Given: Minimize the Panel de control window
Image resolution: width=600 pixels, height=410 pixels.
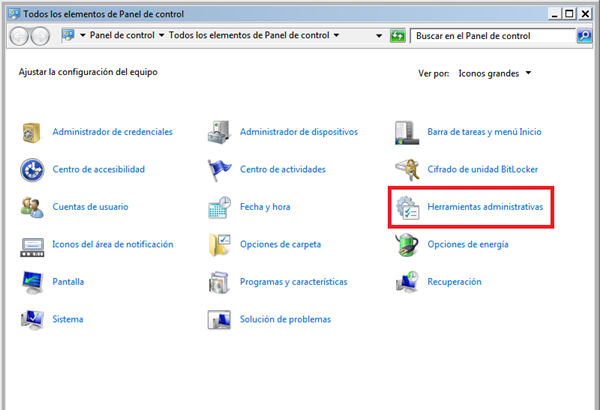Looking at the screenshot, I should pos(555,14).
